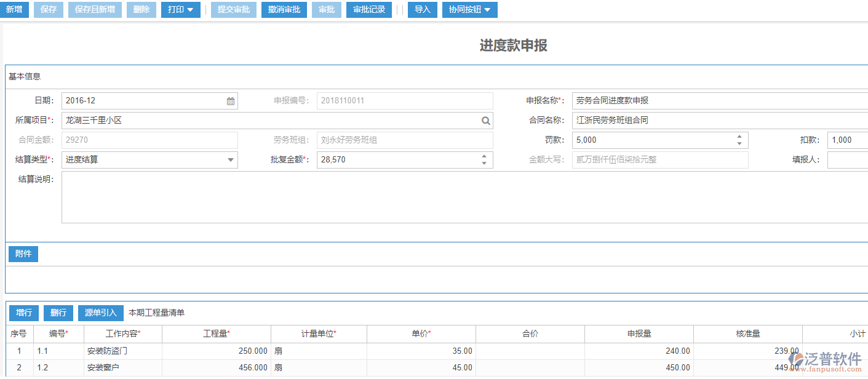Open the calendar picker in the 日期 field
868x379 pixels.
tap(230, 101)
